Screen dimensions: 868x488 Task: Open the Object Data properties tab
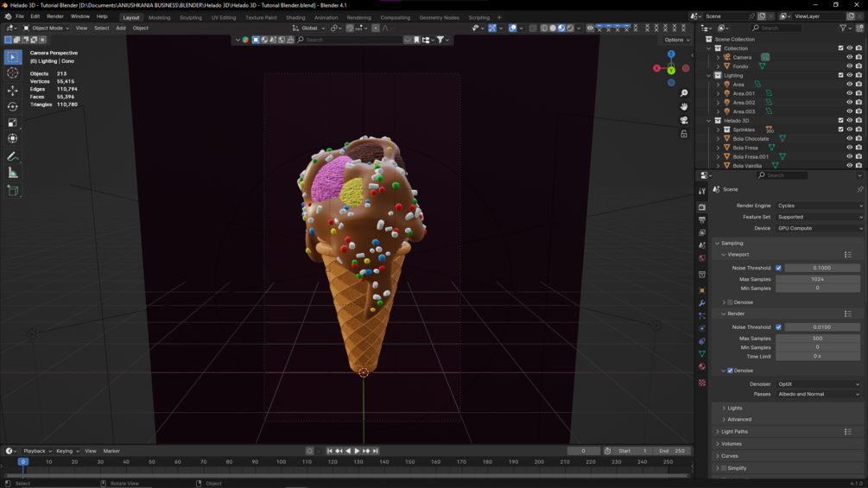(702, 353)
